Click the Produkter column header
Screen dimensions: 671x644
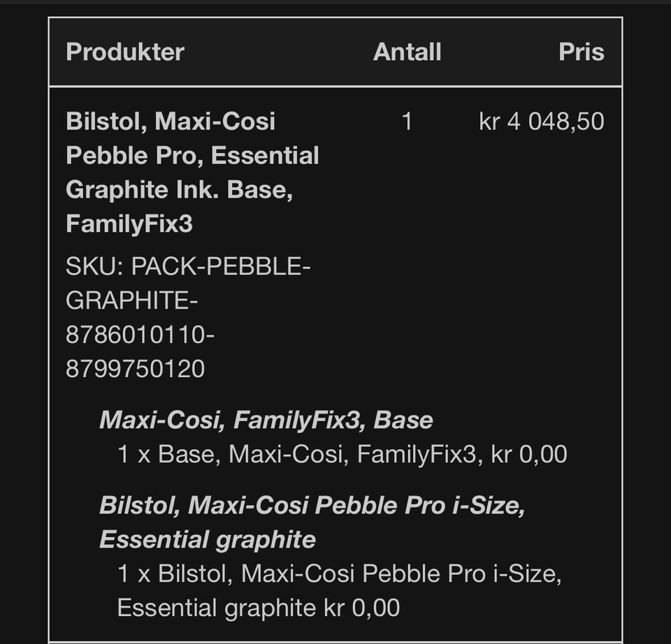pyautogui.click(x=125, y=52)
